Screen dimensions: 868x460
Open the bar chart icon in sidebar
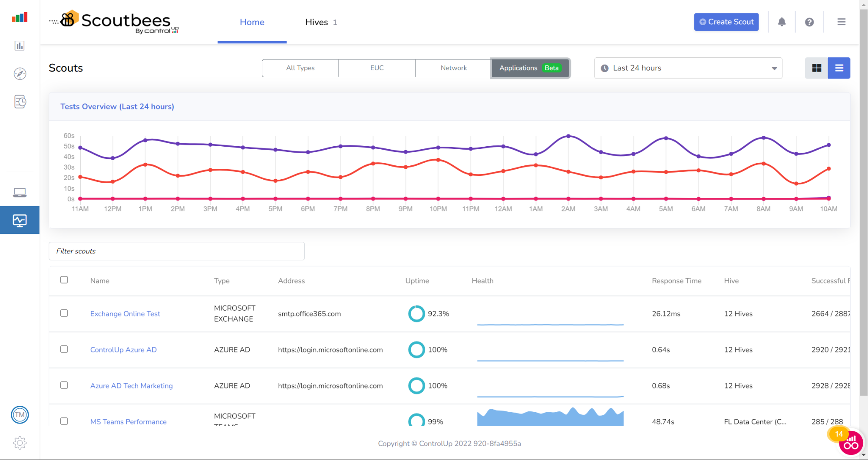[x=20, y=46]
